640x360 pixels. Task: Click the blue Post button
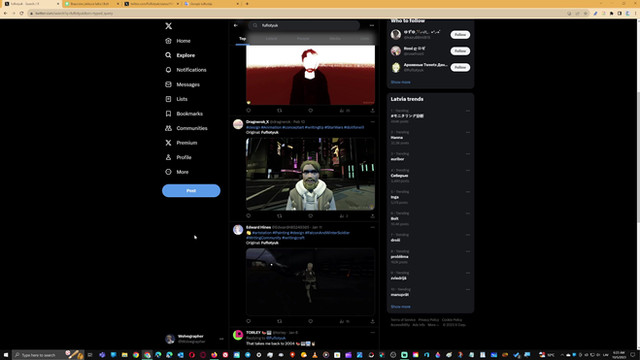[191, 191]
